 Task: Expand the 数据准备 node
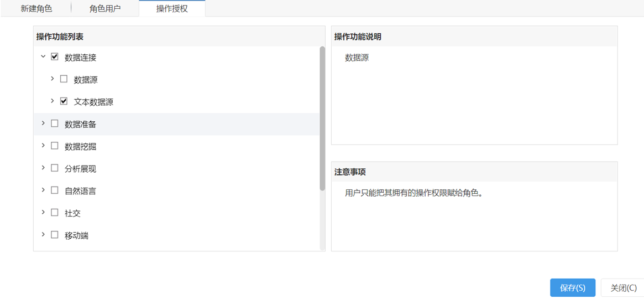coord(43,123)
